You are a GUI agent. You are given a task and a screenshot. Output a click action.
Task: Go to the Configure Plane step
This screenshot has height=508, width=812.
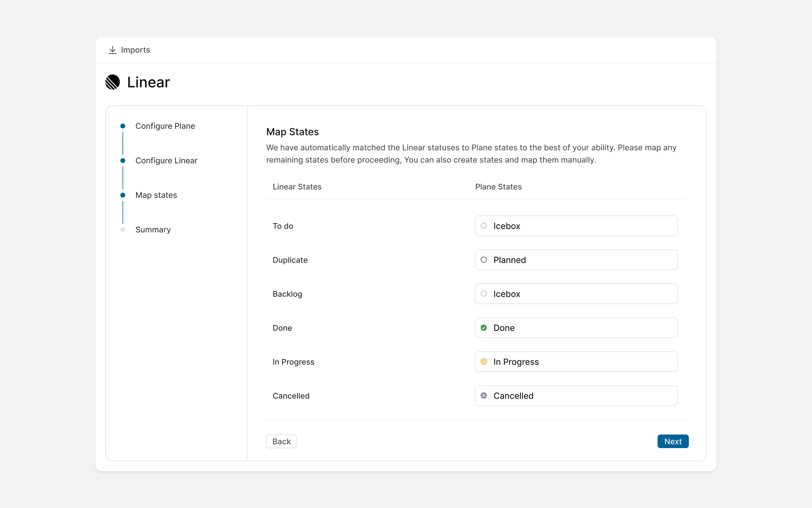(x=165, y=126)
